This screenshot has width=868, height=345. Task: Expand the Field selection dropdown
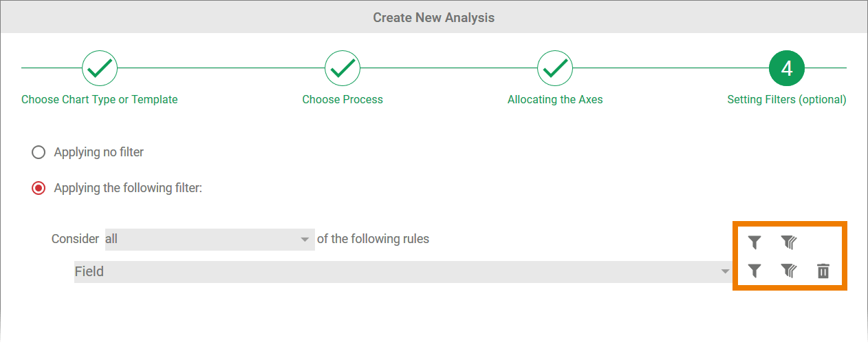point(403,271)
